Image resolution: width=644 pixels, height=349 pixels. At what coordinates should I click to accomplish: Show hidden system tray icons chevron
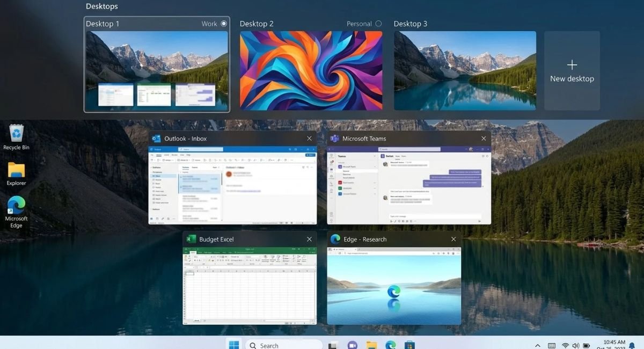538,345
